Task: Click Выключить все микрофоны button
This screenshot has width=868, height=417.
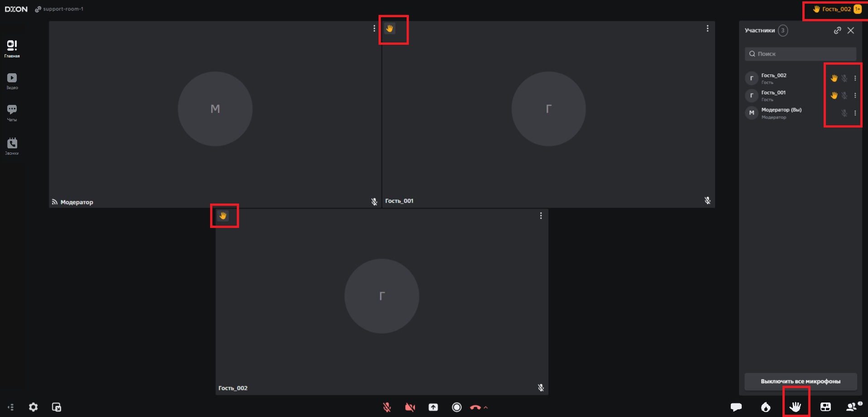Action: (x=800, y=381)
